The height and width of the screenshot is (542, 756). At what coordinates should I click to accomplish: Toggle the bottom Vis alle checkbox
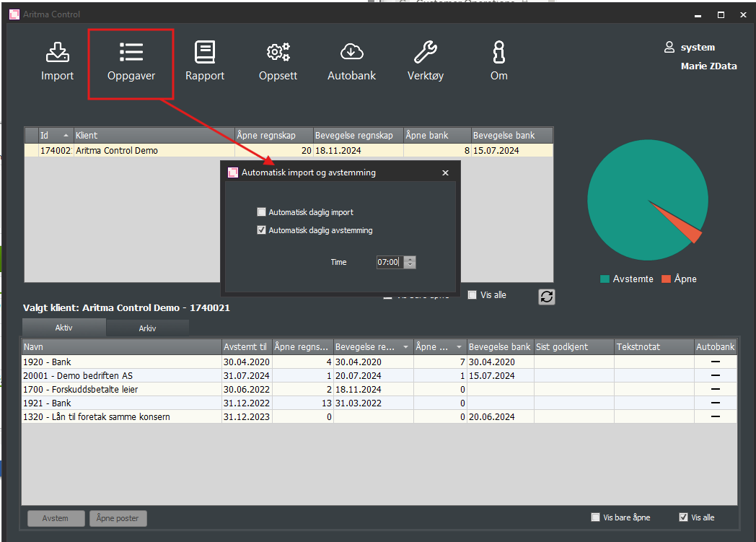(683, 517)
